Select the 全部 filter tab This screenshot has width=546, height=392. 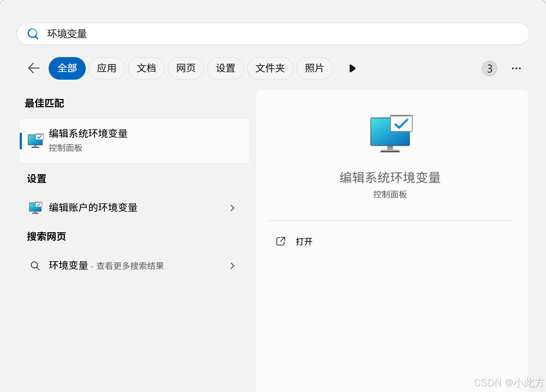click(x=67, y=68)
